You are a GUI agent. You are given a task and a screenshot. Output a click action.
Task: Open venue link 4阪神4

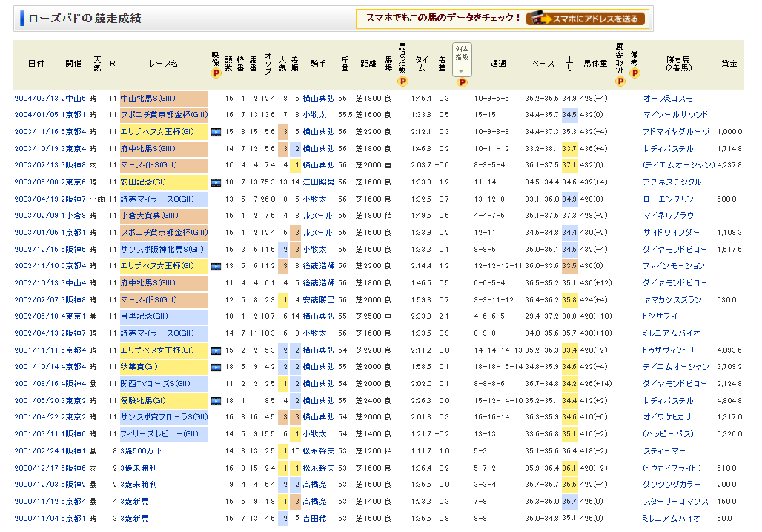[x=73, y=384]
